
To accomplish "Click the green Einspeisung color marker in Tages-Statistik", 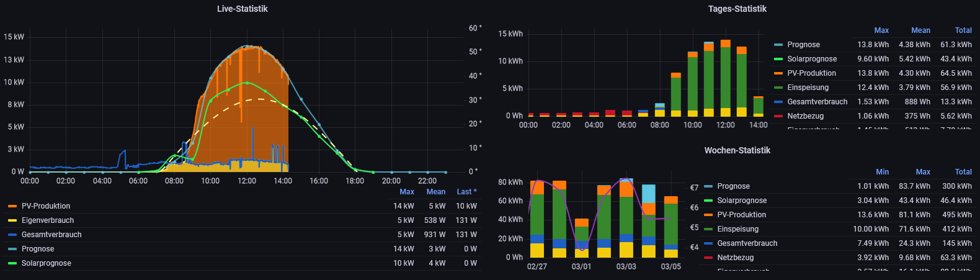I will point(778,88).
